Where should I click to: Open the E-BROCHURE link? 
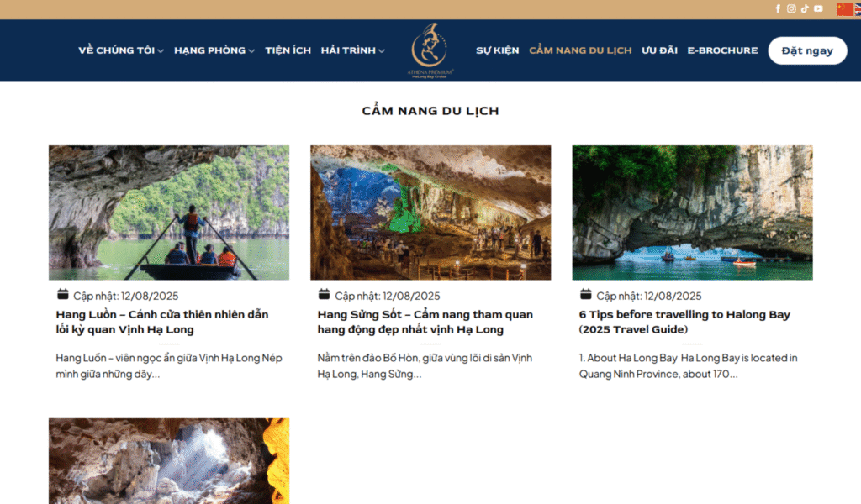722,50
